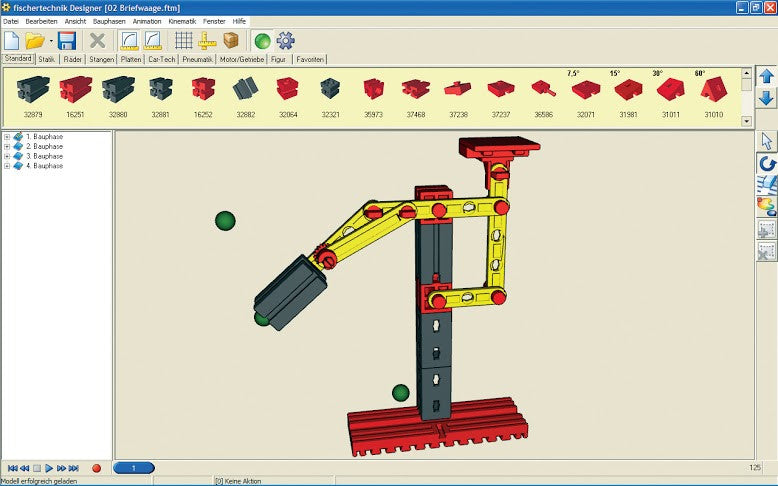Viewport: 778px width, 486px height.
Task: Select the paint color tool
Action: point(766,206)
